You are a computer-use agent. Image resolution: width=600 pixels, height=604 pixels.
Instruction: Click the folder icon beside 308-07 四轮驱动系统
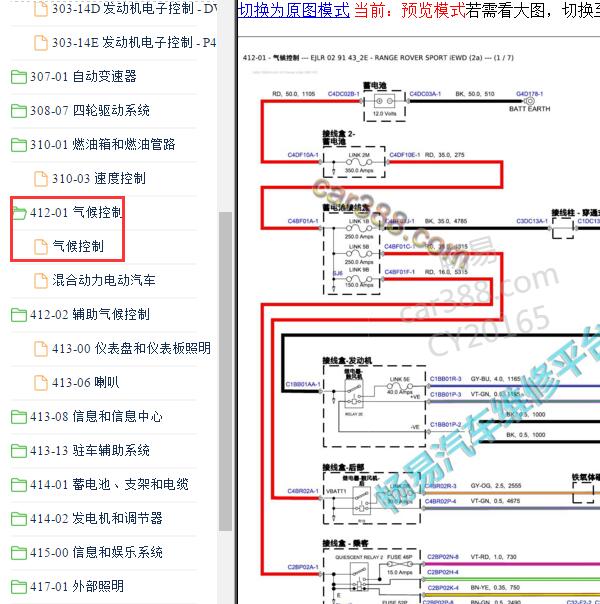18,111
